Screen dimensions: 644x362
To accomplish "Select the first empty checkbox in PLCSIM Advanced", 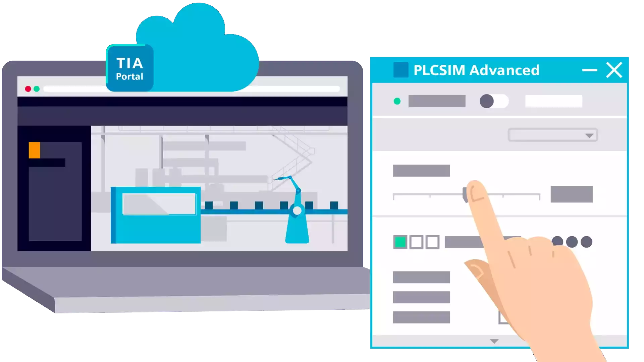I will click(416, 241).
